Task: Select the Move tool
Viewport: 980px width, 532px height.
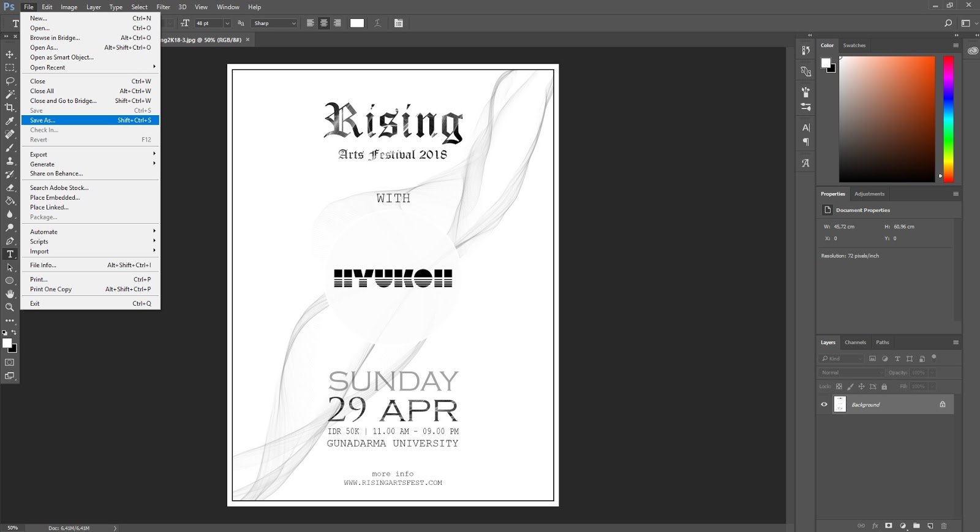Action: [10, 55]
